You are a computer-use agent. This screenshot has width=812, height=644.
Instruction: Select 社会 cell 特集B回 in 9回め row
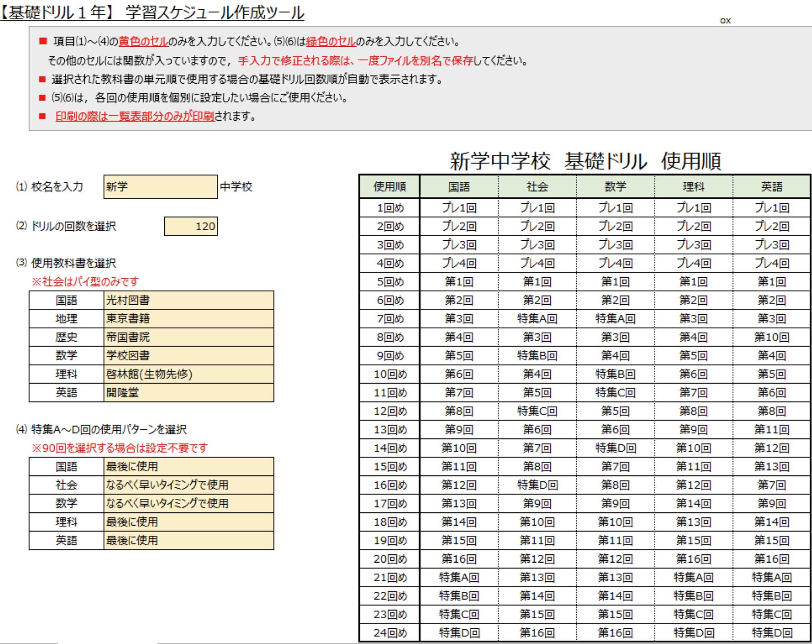point(537,356)
